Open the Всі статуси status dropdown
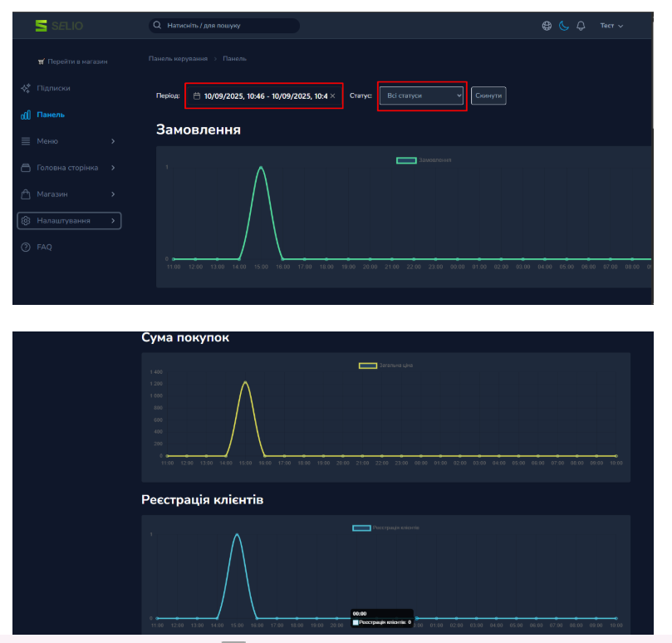 click(422, 96)
